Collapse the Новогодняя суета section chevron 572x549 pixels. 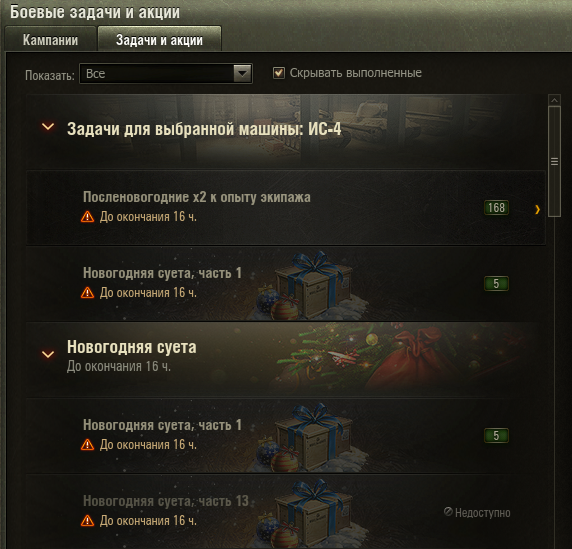48,354
